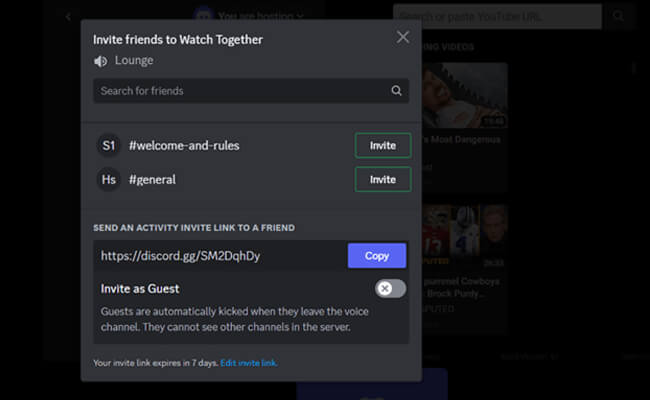Invite the #general channel

383,179
